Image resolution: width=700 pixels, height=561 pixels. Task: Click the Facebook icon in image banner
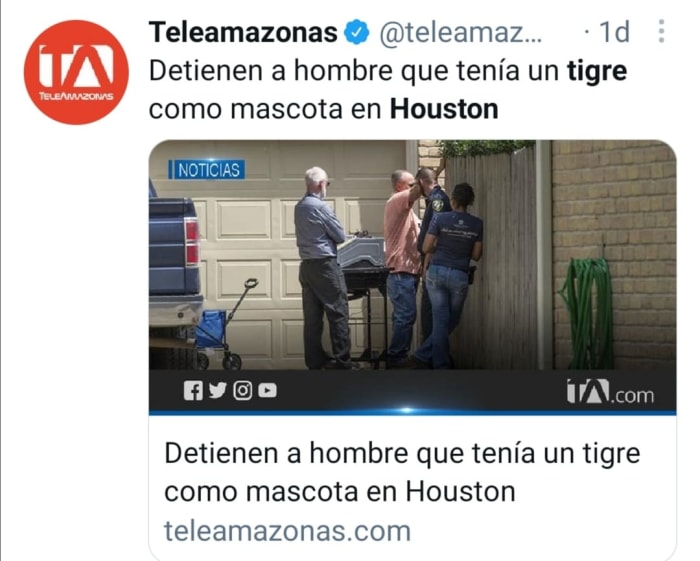[193, 391]
